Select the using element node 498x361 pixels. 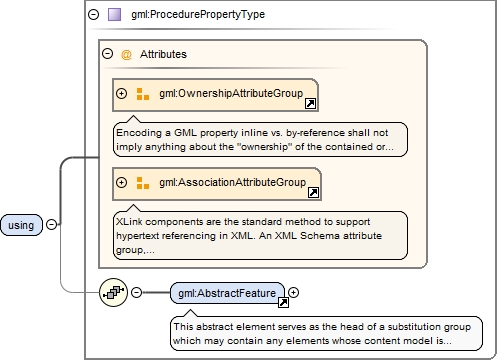(x=21, y=225)
